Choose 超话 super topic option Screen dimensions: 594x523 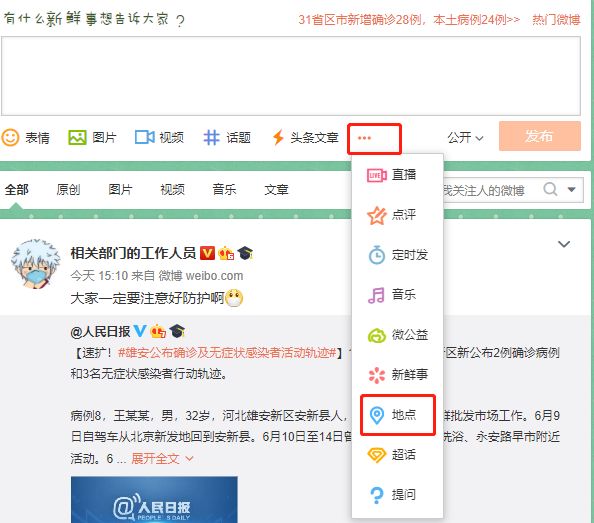pos(392,454)
